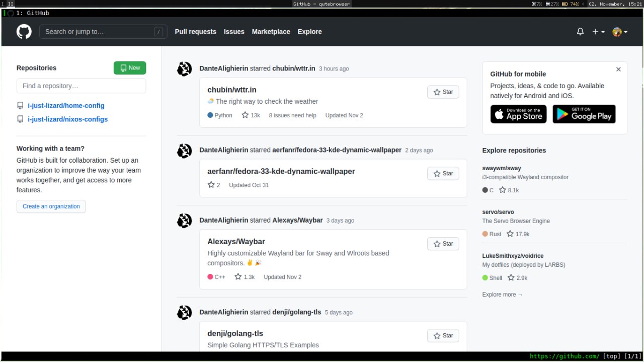644x362 pixels.
Task: Switch to workspace II in top bar
Action: point(11,4)
